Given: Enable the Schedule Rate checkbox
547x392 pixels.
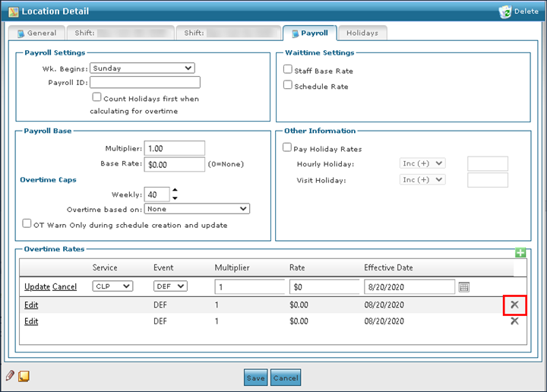Looking at the screenshot, I should [288, 86].
